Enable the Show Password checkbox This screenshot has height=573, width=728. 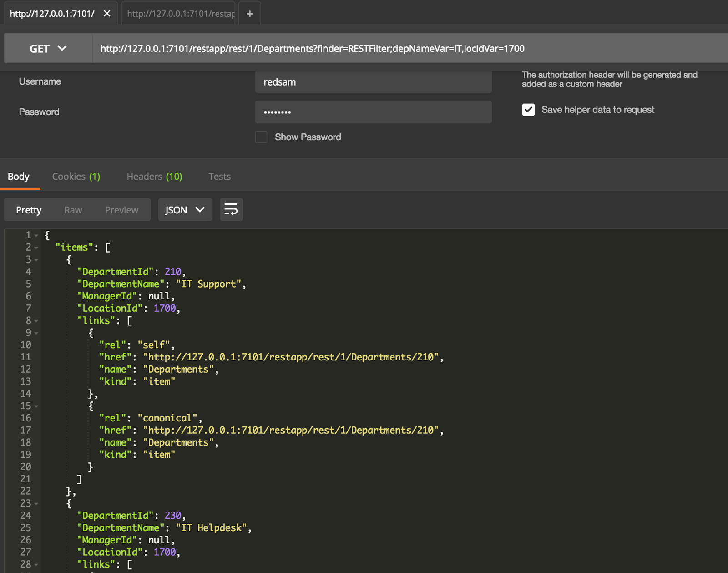(261, 137)
